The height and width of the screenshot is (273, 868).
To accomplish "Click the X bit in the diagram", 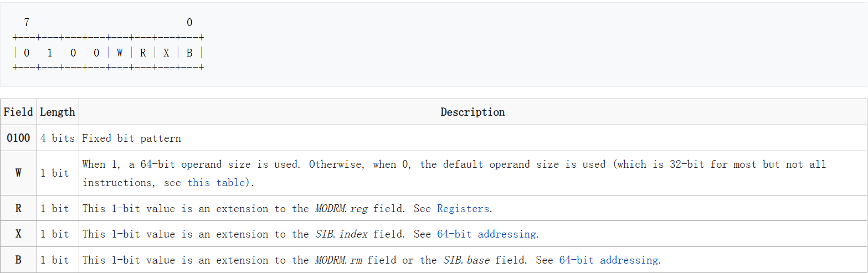I will point(166,53).
